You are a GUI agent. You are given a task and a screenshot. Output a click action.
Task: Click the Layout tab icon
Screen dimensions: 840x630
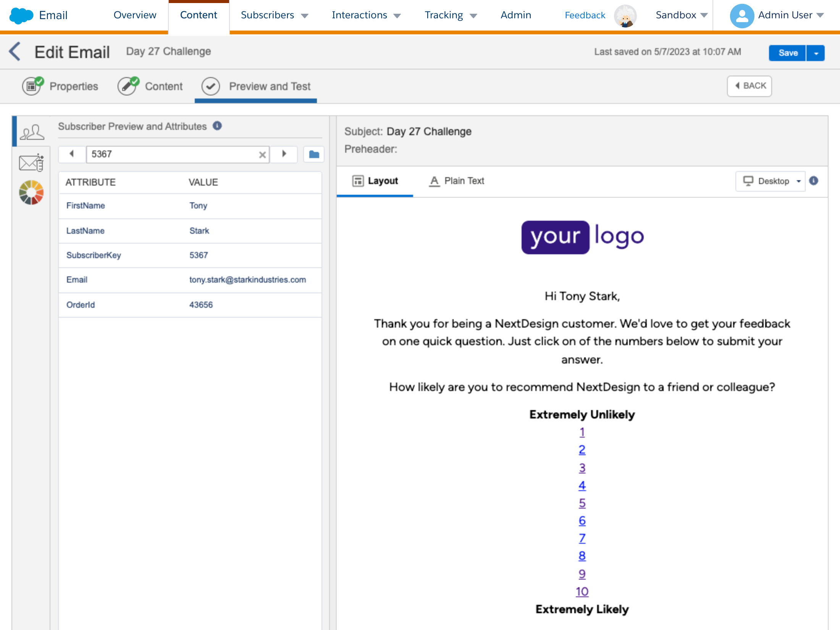pyautogui.click(x=358, y=181)
